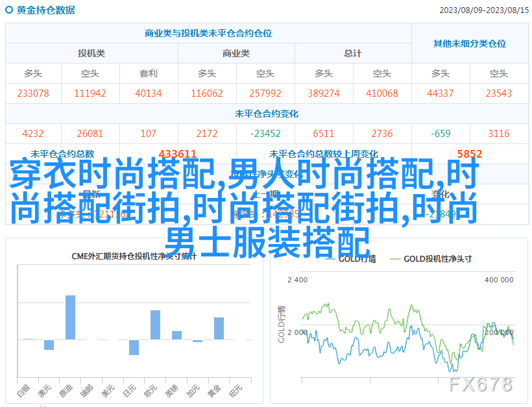
Task: Click the value 410068
Action: point(381,93)
